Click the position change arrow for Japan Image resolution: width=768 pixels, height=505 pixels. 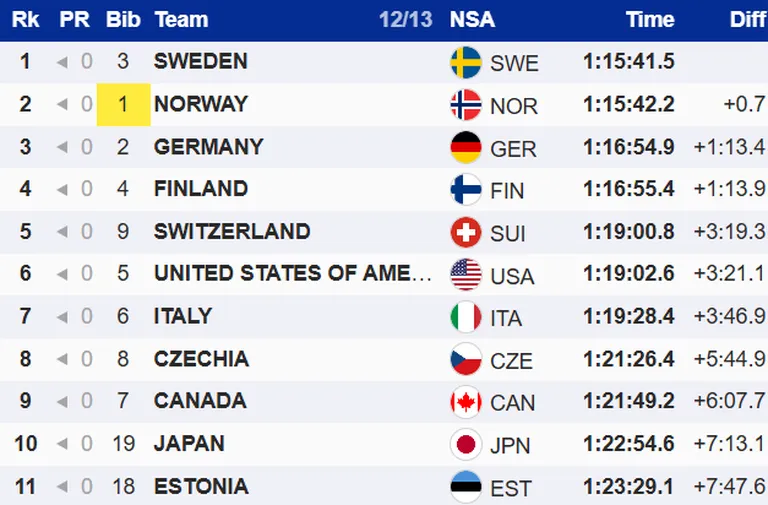62,444
